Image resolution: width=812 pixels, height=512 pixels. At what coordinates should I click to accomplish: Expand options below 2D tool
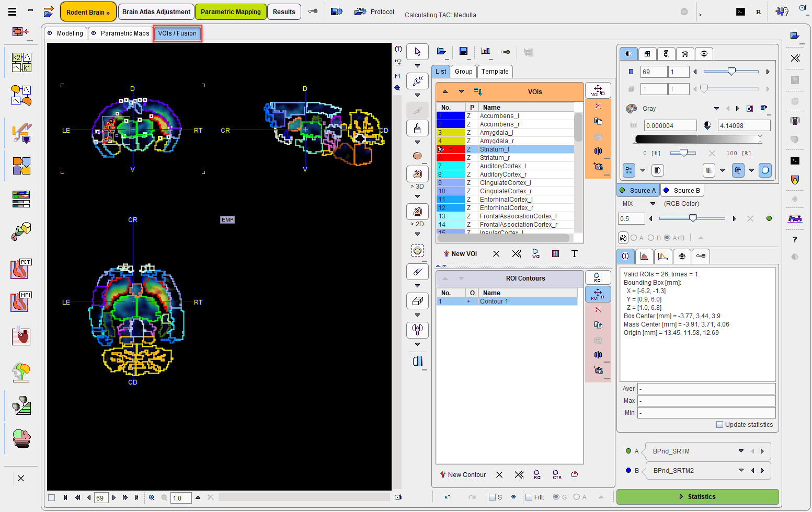point(417,234)
